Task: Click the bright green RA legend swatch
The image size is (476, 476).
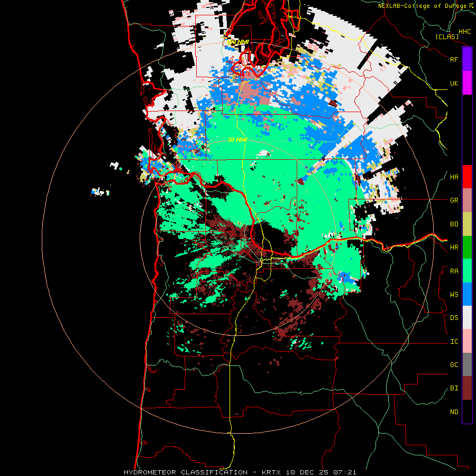Action: pos(467,271)
